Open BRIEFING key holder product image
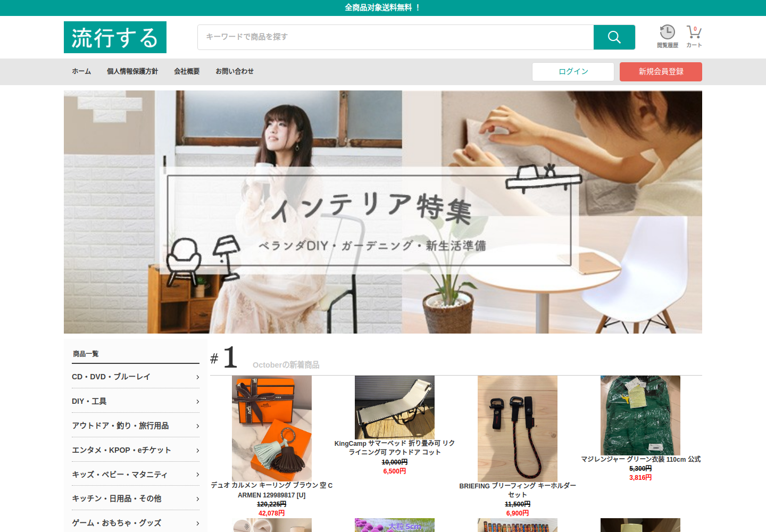Image resolution: width=766 pixels, height=532 pixels. click(518, 429)
